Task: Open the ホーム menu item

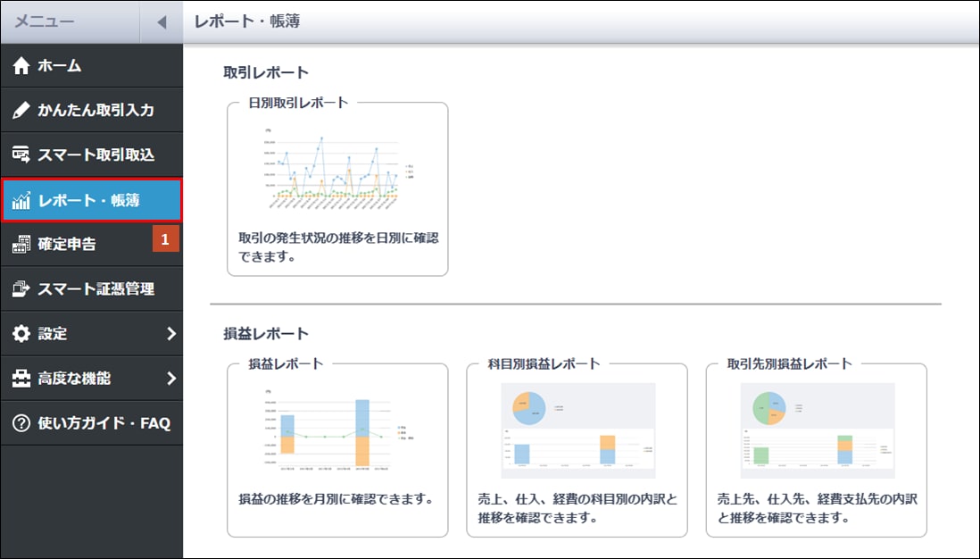Action: [x=60, y=66]
